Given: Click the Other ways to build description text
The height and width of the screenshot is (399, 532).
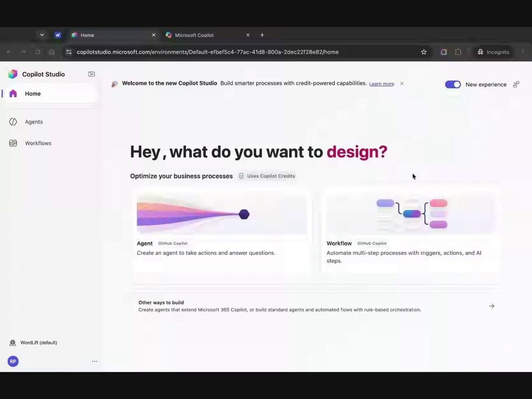Looking at the screenshot, I should click(x=280, y=310).
